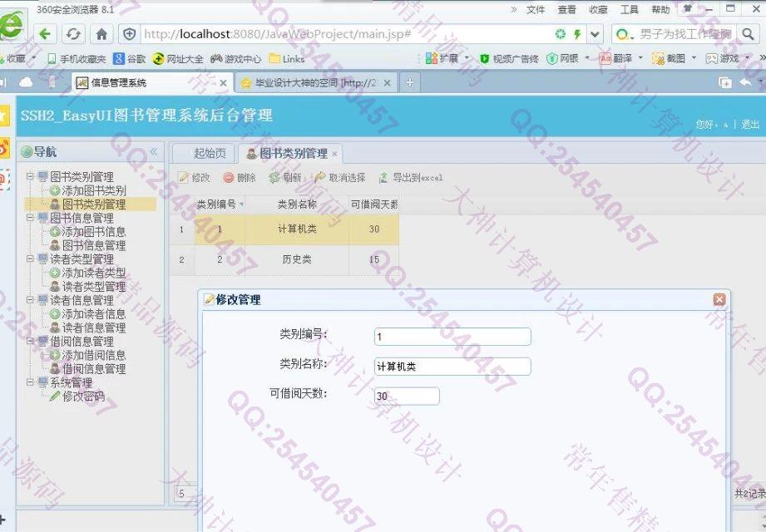Collapse the 图书类别管理 tree folder
Viewport: 766px width, 532px height.
tap(30, 176)
